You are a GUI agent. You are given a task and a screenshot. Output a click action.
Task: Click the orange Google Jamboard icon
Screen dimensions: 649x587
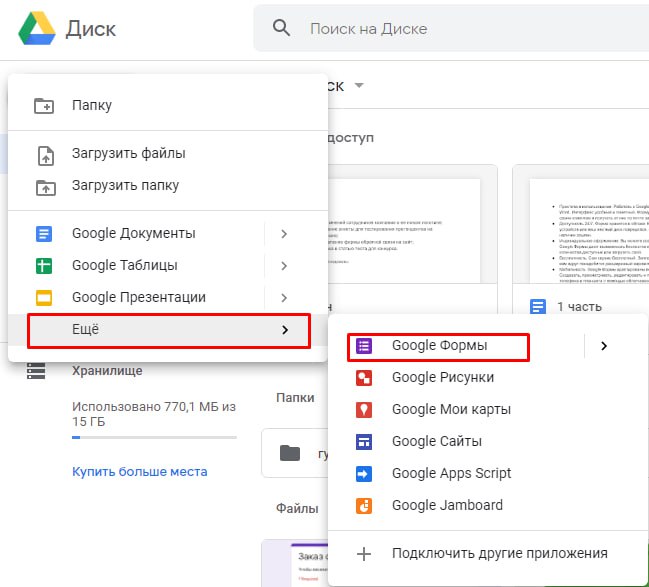click(x=364, y=506)
